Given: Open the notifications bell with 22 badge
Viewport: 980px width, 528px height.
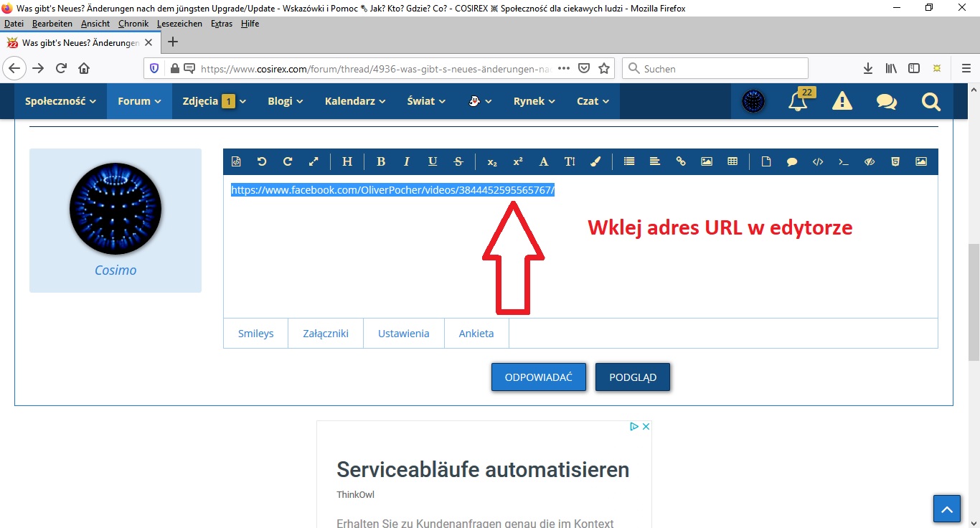Looking at the screenshot, I should pyautogui.click(x=798, y=101).
